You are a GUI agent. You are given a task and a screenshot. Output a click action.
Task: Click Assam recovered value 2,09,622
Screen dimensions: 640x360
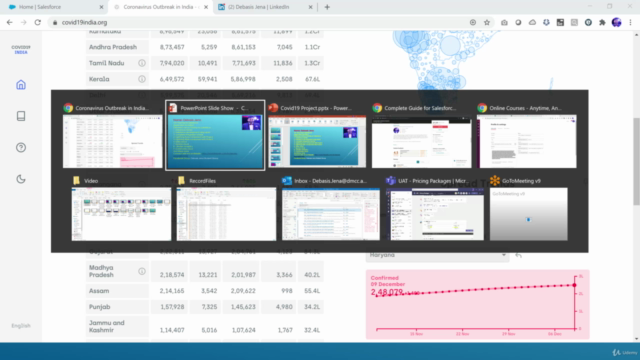243,291
